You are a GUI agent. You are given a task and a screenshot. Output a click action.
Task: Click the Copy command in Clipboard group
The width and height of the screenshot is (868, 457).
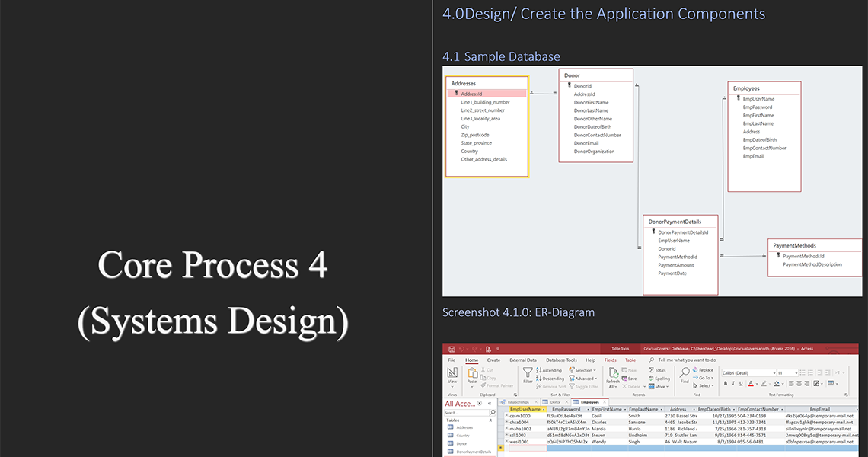click(488, 378)
